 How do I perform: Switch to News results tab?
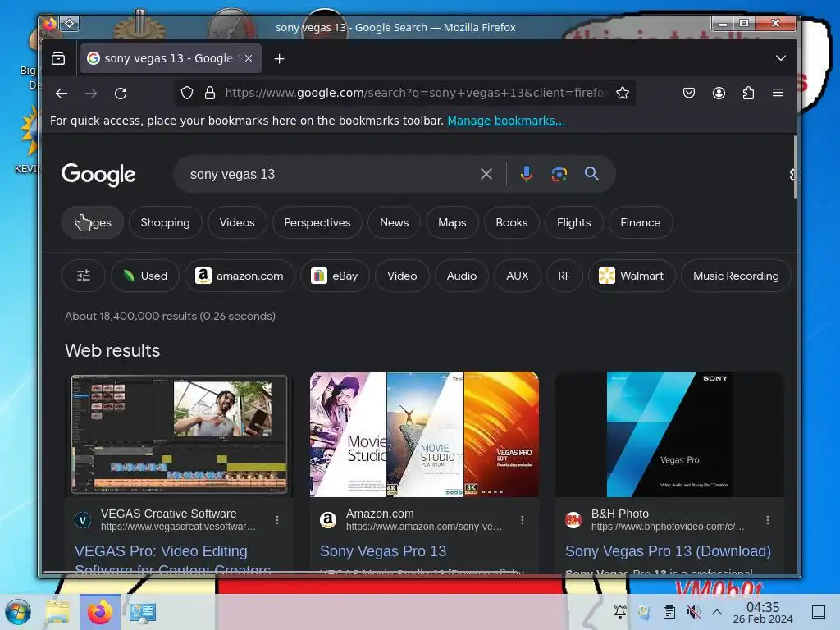(395, 222)
